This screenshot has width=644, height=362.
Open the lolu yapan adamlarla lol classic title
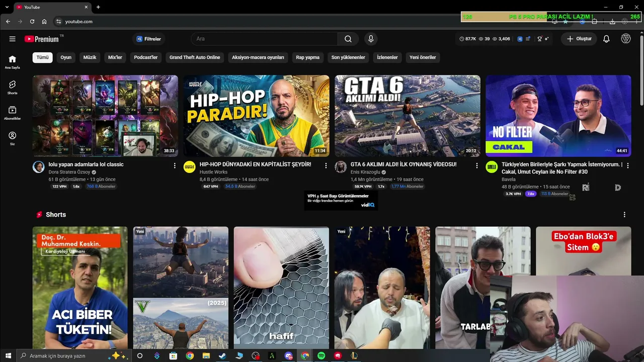pyautogui.click(x=86, y=164)
